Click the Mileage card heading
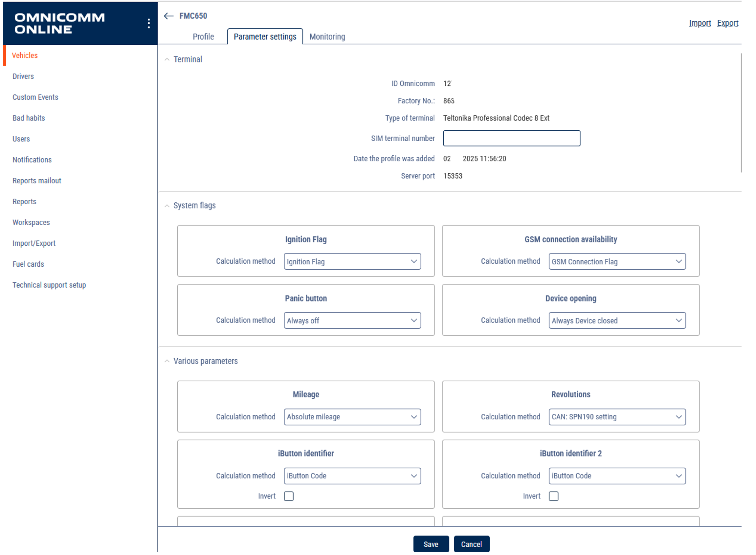The width and height of the screenshot is (756, 555). pyautogui.click(x=306, y=394)
